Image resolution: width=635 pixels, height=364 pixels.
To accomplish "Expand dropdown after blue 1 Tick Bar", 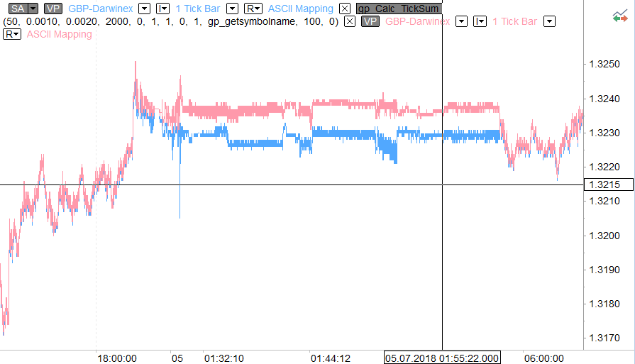I will point(232,9).
